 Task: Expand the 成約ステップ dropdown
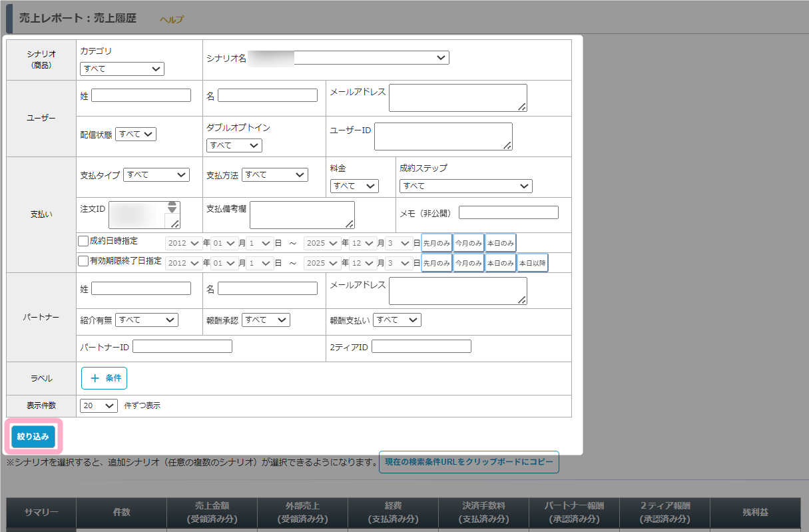click(x=465, y=186)
